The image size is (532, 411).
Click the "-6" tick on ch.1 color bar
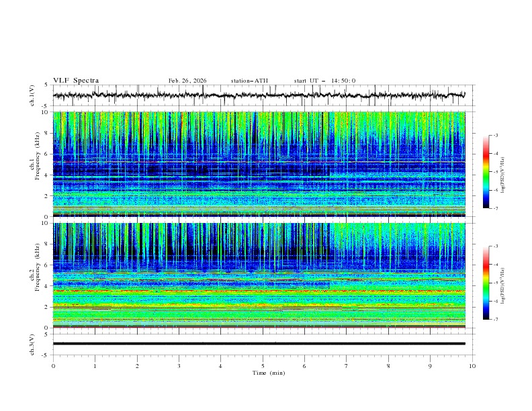[x=496, y=190]
